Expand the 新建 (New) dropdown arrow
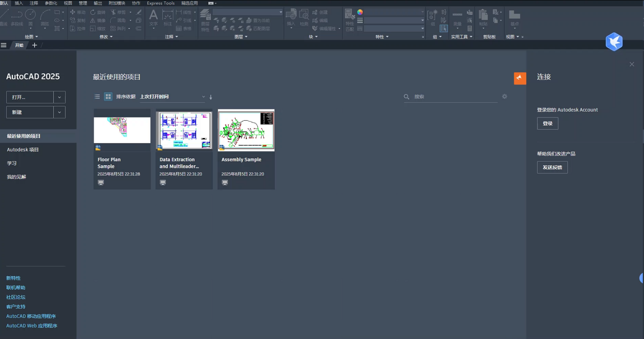Viewport: 644px width, 339px height. pos(59,112)
